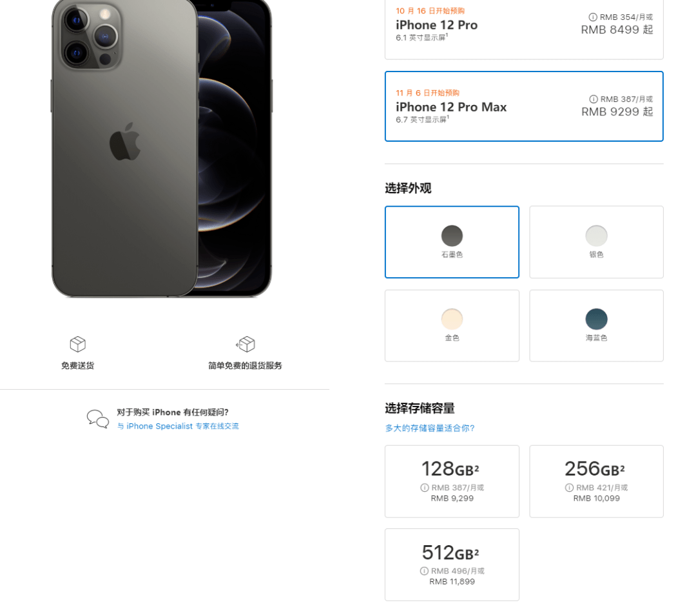Choose the 256GB storage capacity
The height and width of the screenshot is (616, 696).
click(596, 481)
